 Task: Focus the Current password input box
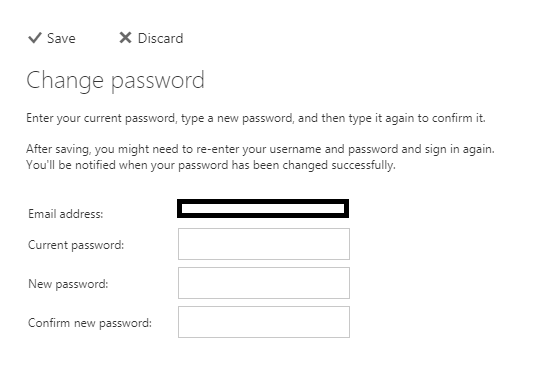[x=264, y=244]
